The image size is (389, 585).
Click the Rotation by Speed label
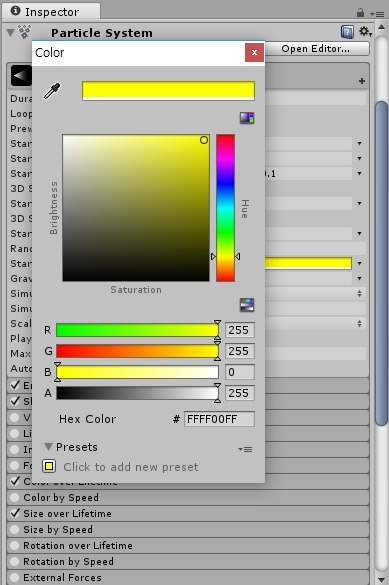tap(69, 561)
